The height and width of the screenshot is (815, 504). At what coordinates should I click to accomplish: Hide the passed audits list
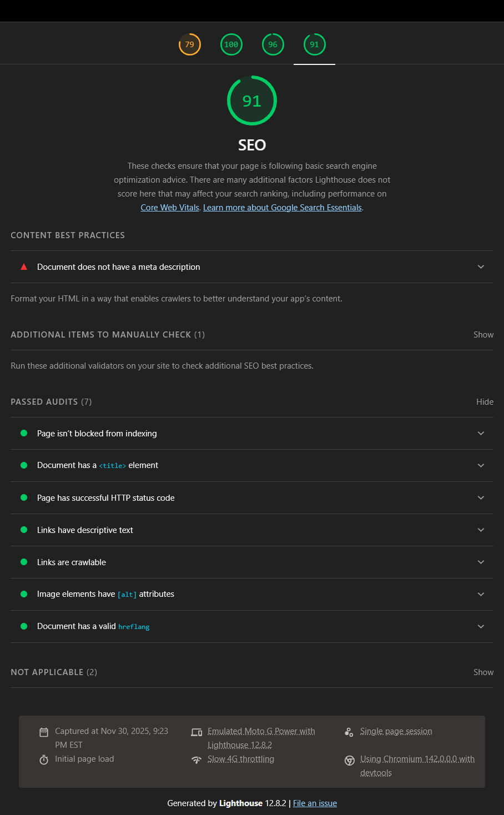tap(485, 402)
